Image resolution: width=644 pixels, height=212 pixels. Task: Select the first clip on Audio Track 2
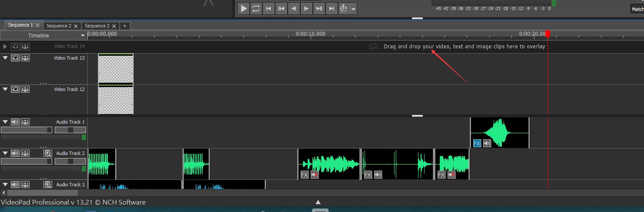tap(102, 164)
